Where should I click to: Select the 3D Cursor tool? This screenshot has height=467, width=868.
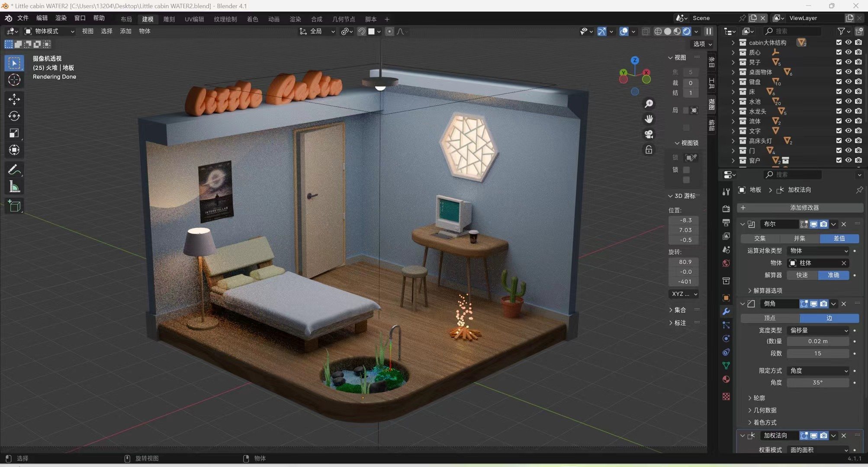coord(14,80)
